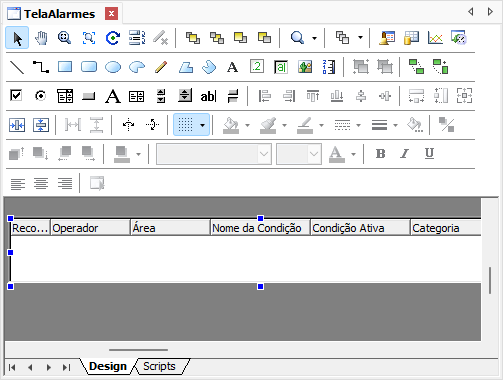This screenshot has height=380, width=503.
Task: Switch to the Design tab
Action: pos(108,366)
